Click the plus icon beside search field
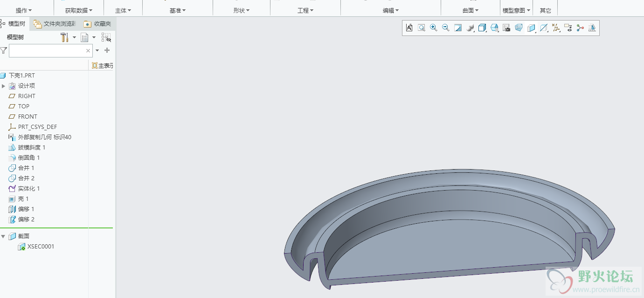 107,50
